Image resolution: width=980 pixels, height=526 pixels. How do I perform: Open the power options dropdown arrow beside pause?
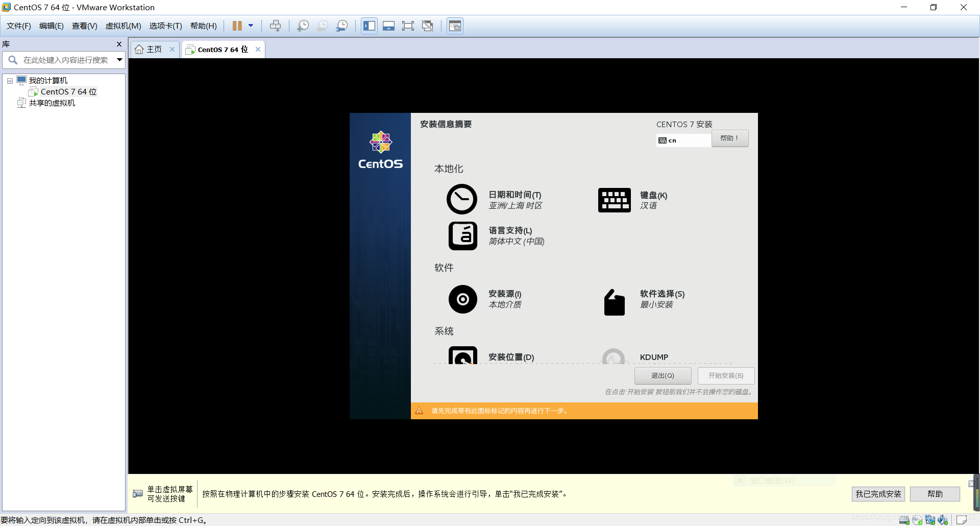click(x=251, y=26)
